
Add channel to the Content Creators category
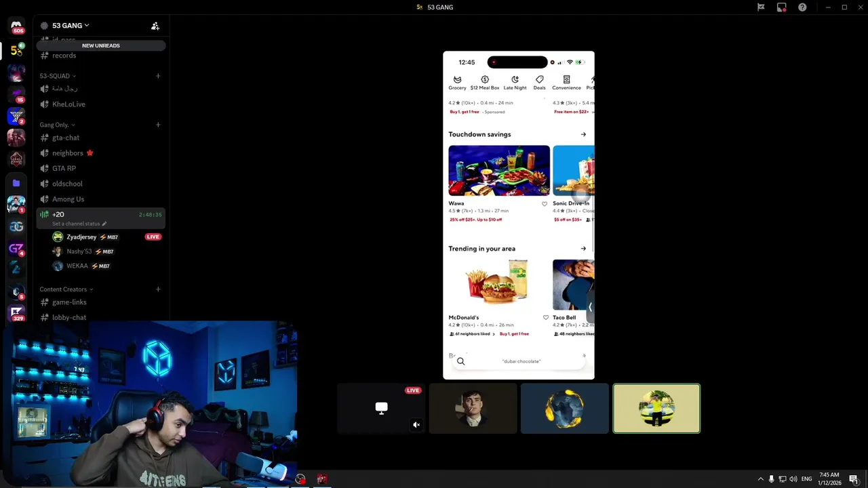pos(158,289)
